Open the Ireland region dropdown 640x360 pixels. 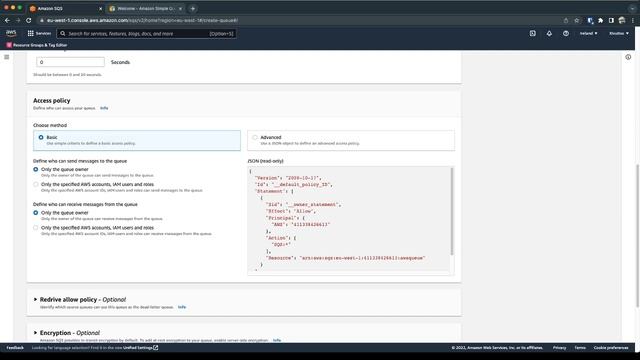(x=588, y=33)
